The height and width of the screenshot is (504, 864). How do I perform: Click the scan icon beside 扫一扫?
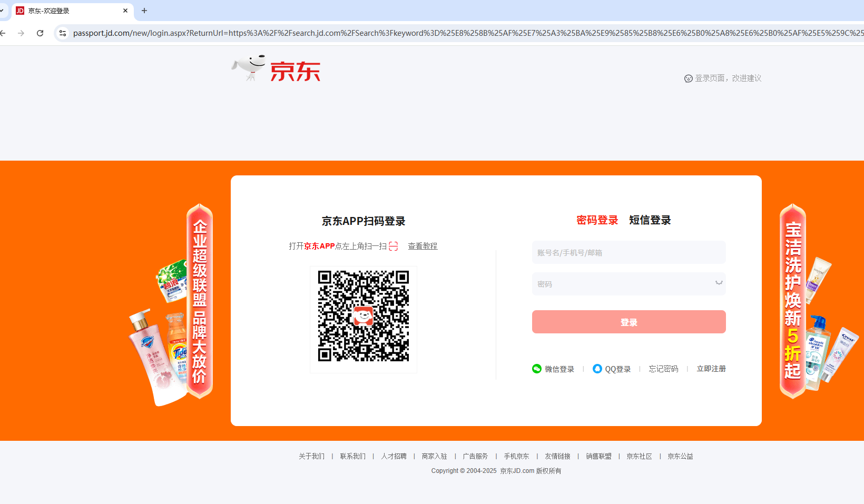tap(393, 246)
